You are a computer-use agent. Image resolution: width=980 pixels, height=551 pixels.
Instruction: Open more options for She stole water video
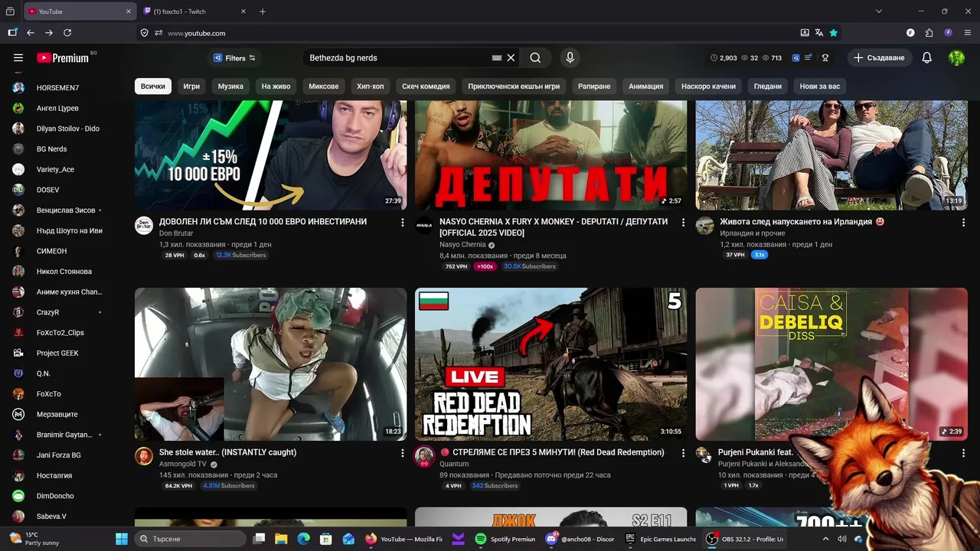pyautogui.click(x=403, y=453)
